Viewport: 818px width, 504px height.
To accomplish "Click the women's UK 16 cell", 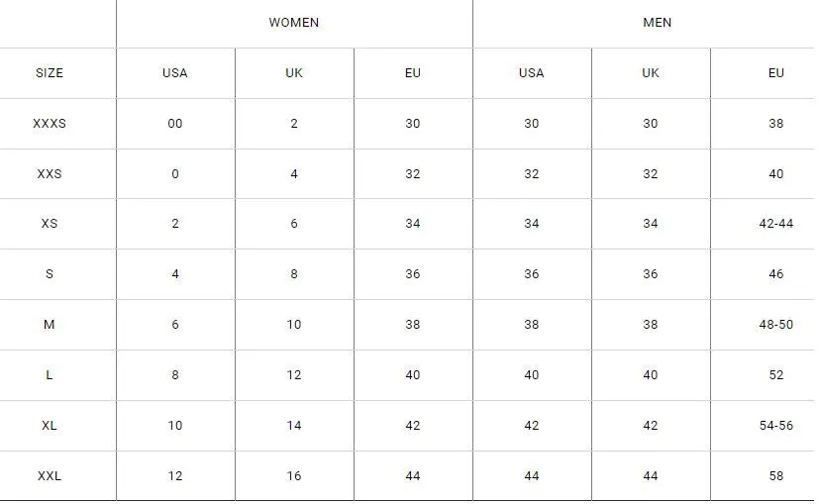I will coord(294,476).
